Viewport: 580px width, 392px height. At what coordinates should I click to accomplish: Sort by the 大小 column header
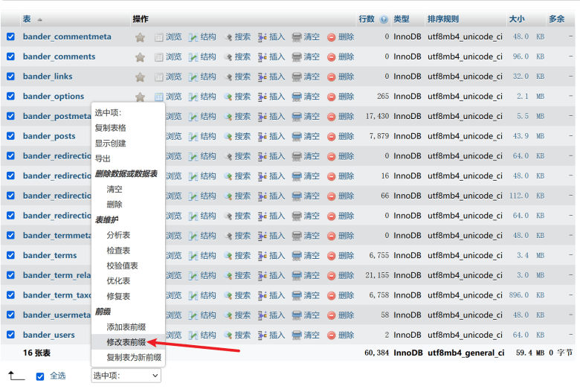click(517, 19)
